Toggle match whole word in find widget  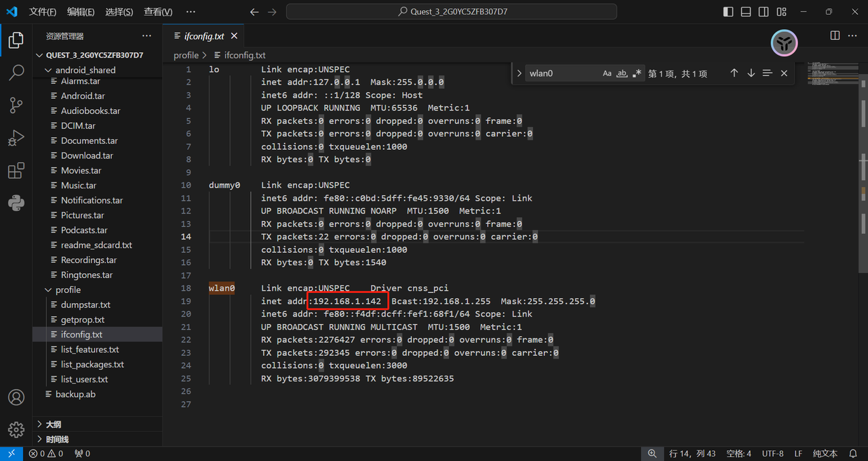tap(622, 73)
